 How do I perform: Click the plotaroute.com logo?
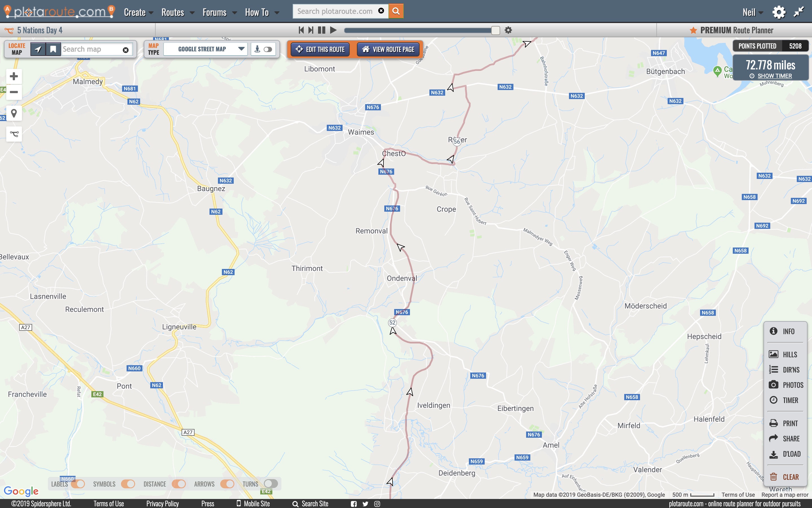pyautogui.click(x=59, y=11)
